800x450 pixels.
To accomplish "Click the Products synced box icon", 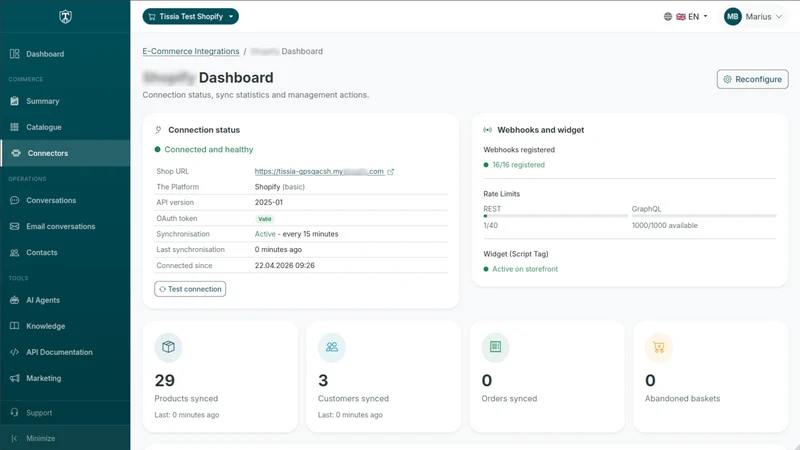I will pyautogui.click(x=168, y=347).
